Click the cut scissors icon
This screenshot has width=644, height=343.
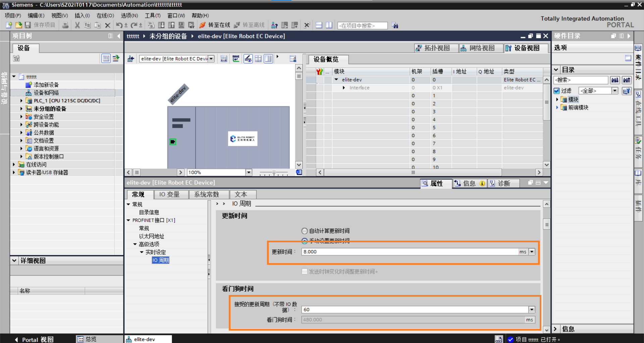tap(77, 25)
